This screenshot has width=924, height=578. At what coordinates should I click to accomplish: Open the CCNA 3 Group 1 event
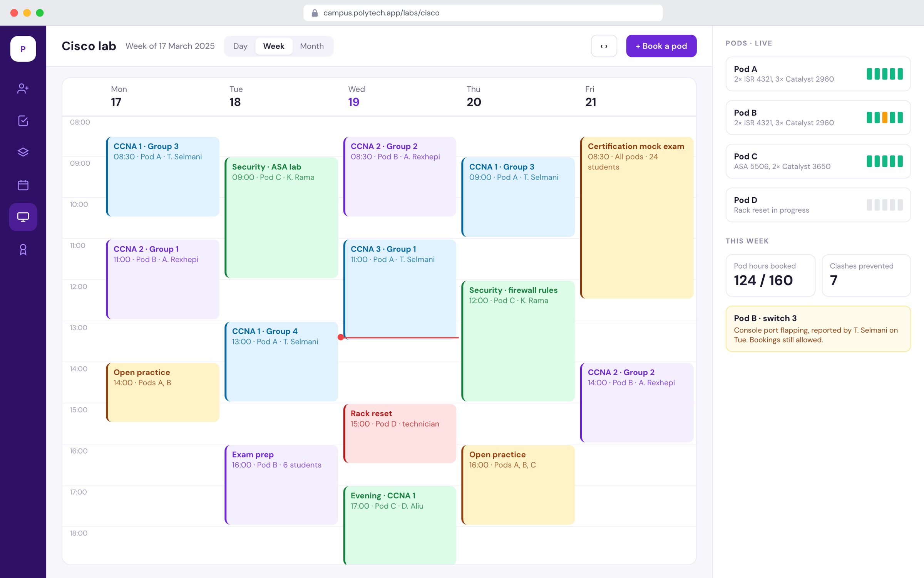[400, 289]
